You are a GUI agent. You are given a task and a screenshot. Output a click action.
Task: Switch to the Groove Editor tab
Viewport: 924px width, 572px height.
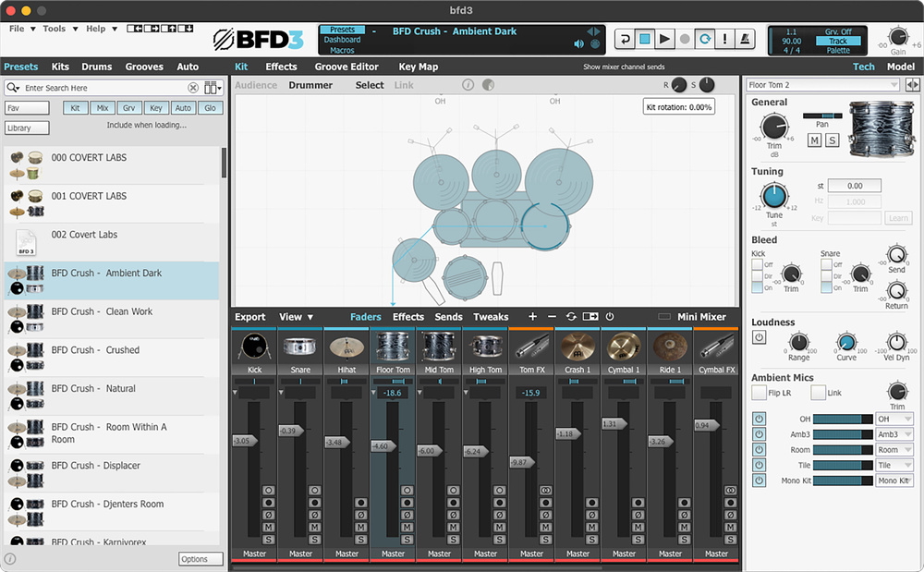(346, 67)
